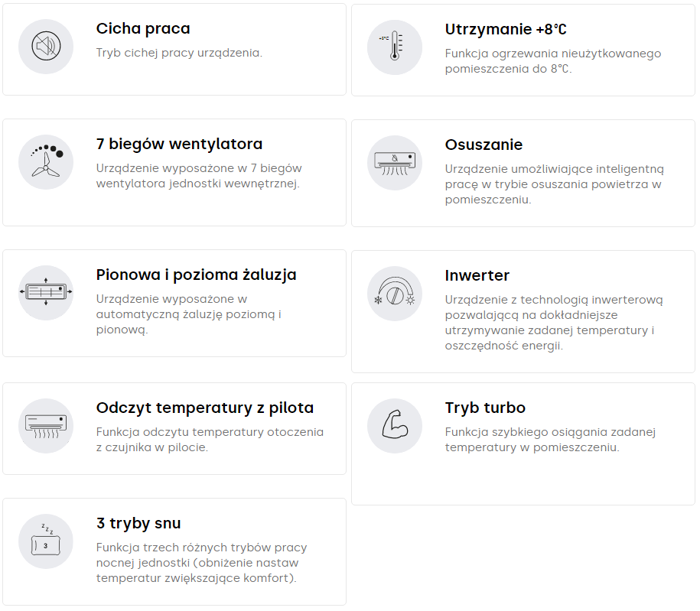
Task: Click the remote temperature reading icon
Action: (x=46, y=426)
